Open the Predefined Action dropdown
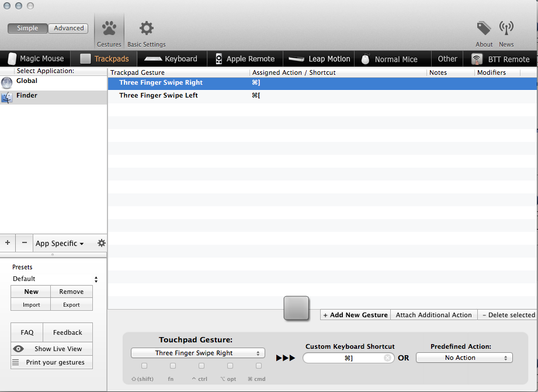 [464, 358]
